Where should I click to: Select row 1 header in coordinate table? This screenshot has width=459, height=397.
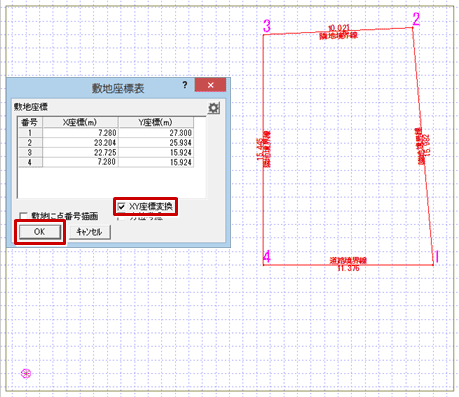[30, 133]
